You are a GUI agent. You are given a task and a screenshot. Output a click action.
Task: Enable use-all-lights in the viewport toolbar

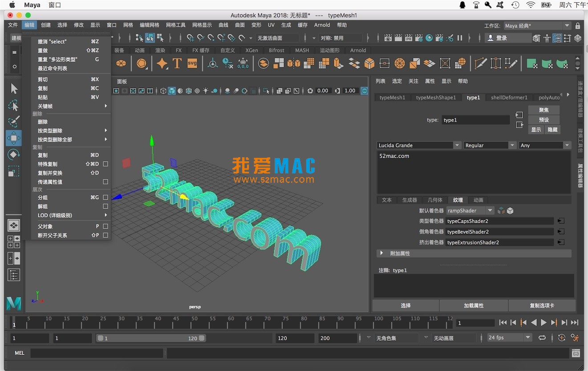point(205,90)
